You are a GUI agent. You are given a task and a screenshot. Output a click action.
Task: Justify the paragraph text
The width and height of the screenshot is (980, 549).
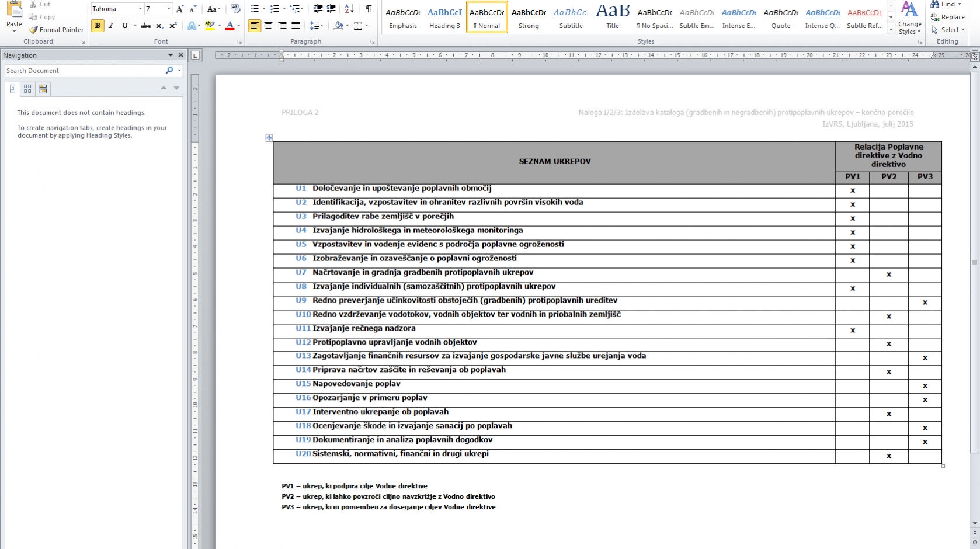[296, 26]
